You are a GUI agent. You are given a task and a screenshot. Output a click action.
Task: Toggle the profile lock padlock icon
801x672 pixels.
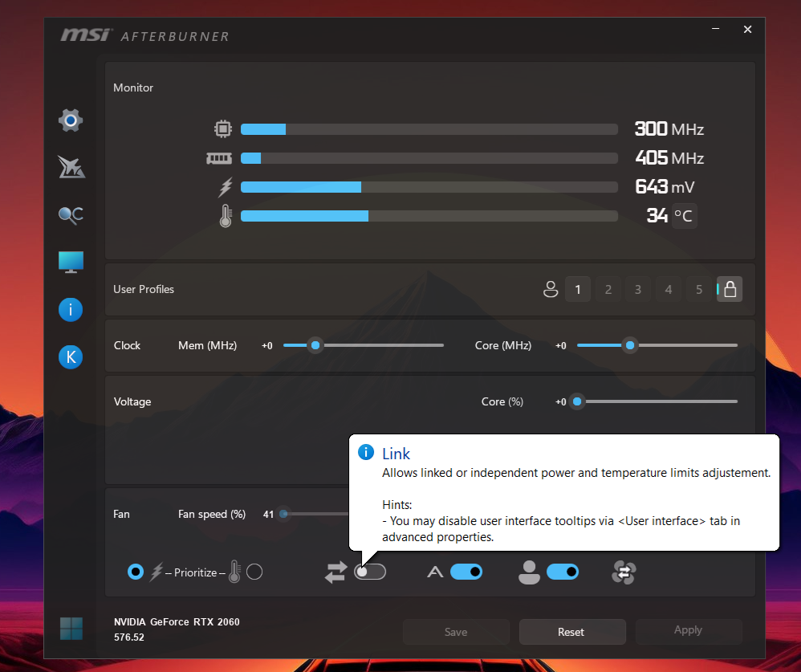click(x=730, y=289)
